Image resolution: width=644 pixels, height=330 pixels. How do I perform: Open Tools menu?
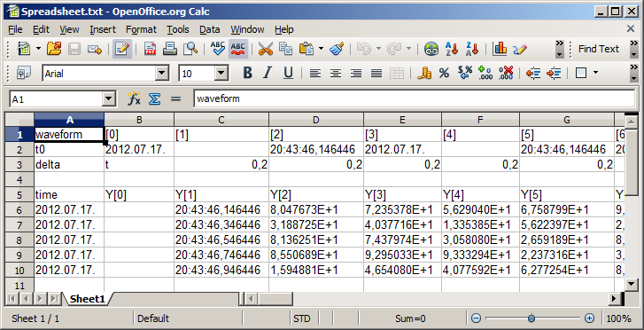click(x=178, y=29)
